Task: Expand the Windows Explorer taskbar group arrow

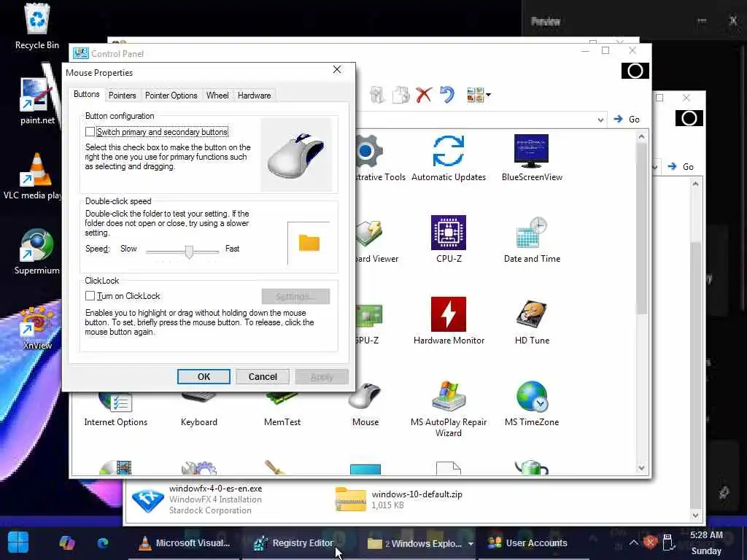Action: pyautogui.click(x=471, y=543)
